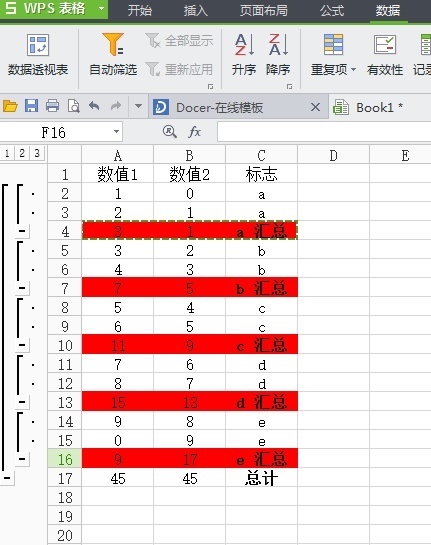Close the Docer-在线模板 tab
Viewport: 431px width, 545px height.
pos(315,107)
